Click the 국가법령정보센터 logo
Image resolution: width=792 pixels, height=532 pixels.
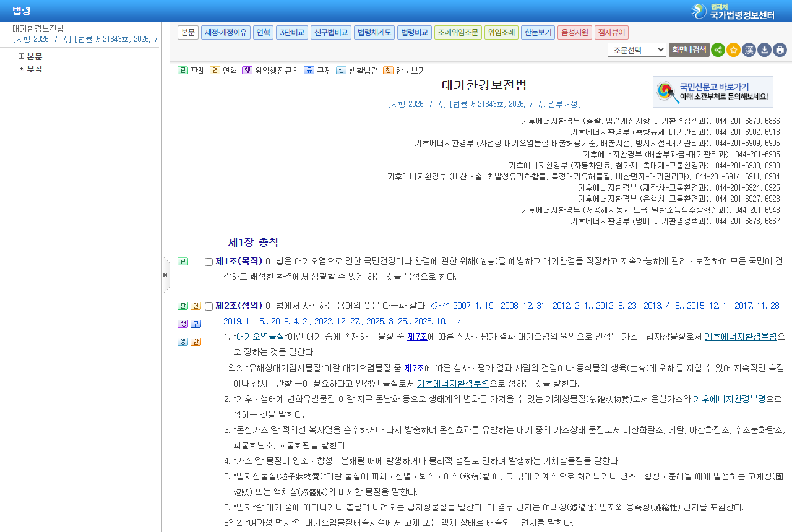(x=733, y=11)
